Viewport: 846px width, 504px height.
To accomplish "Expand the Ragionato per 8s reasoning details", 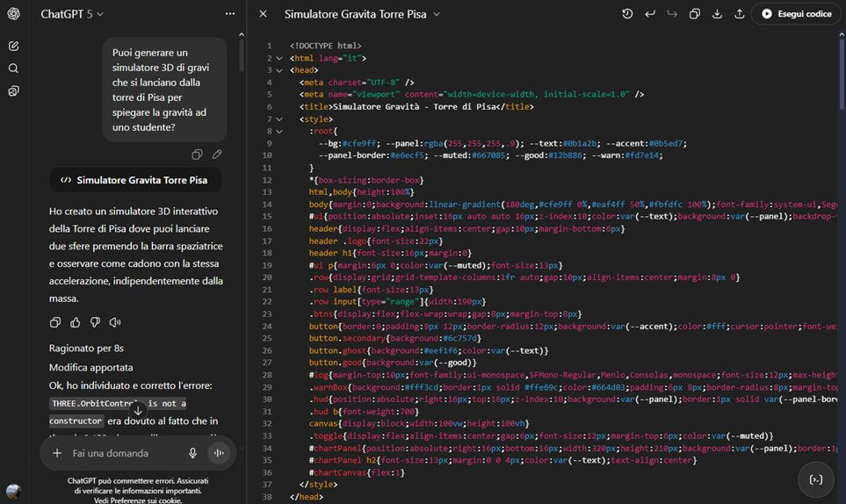I will tap(86, 349).
